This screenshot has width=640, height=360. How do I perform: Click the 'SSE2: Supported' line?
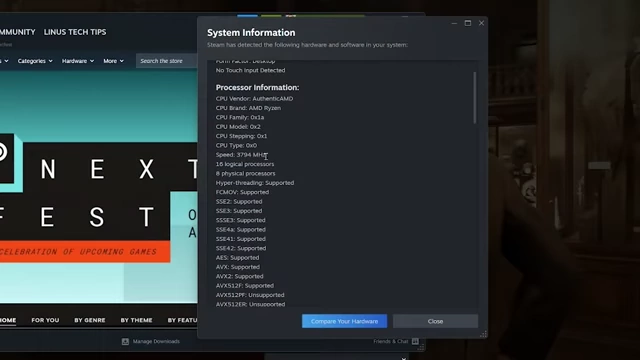[x=239, y=202]
